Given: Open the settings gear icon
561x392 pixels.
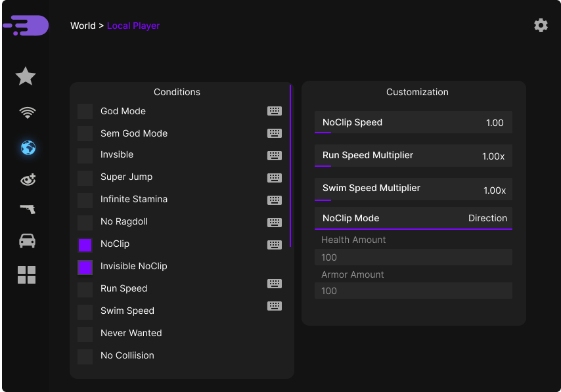Looking at the screenshot, I should (541, 26).
